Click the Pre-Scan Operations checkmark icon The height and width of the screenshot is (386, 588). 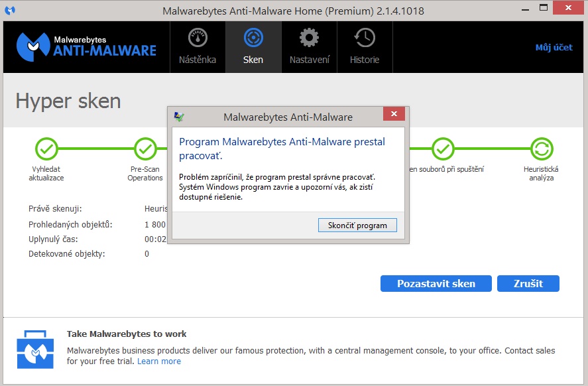[145, 149]
